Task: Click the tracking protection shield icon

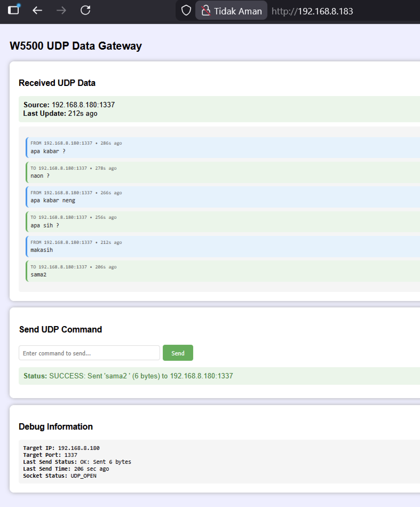Action: tap(186, 11)
